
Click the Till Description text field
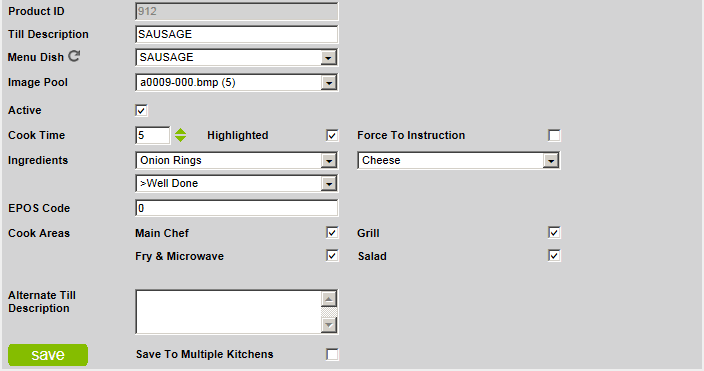tap(237, 34)
